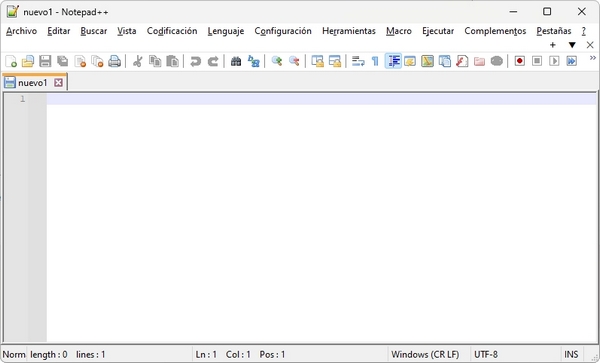Image resolution: width=600 pixels, height=363 pixels.
Task: Maximize the Notepad++ window
Action: 547,12
